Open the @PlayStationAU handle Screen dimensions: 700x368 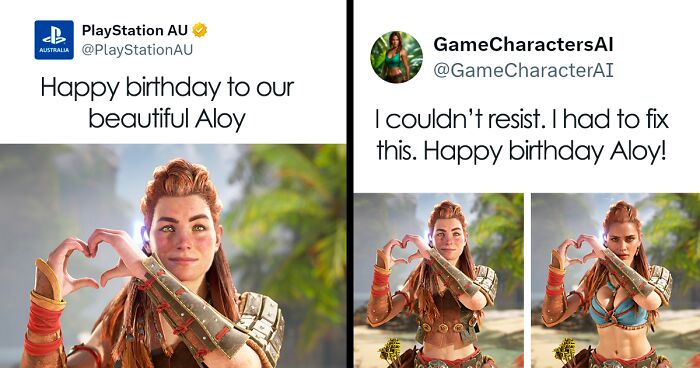coord(137,50)
